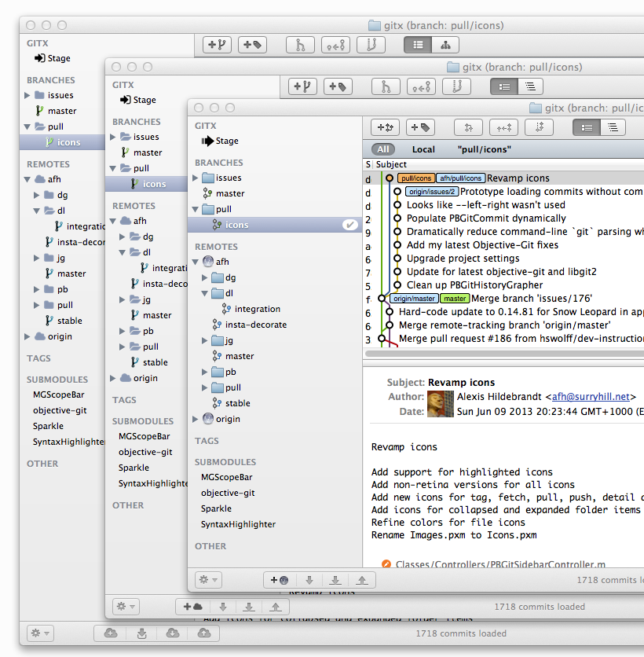Select list view toggle in middle window toolbar

pos(504,86)
